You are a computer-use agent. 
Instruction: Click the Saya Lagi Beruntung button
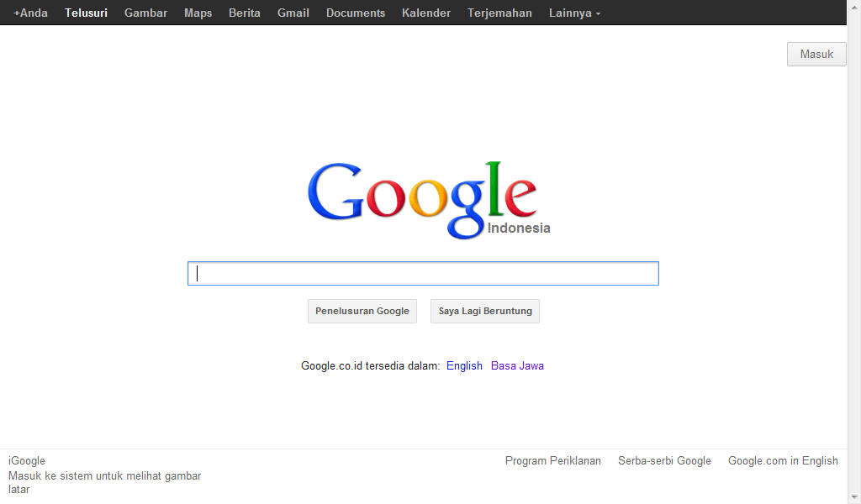485,311
